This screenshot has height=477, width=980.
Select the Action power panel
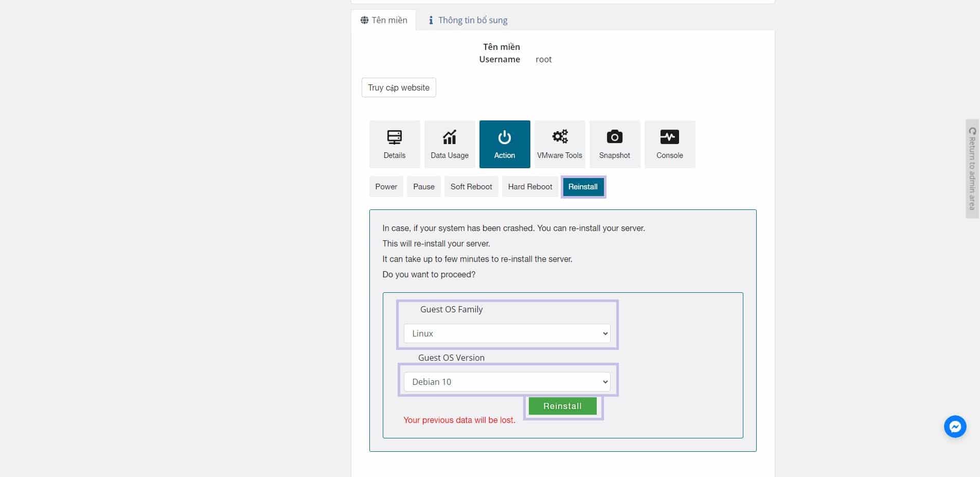click(505, 144)
